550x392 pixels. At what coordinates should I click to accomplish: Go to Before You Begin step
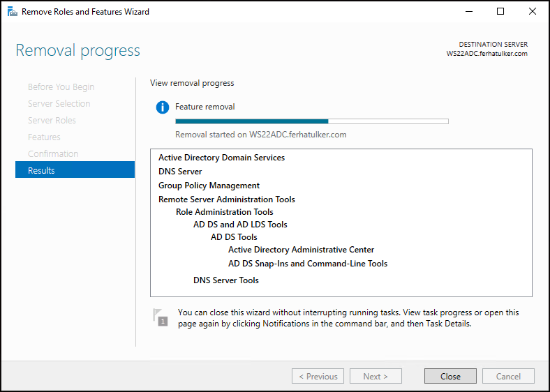61,87
